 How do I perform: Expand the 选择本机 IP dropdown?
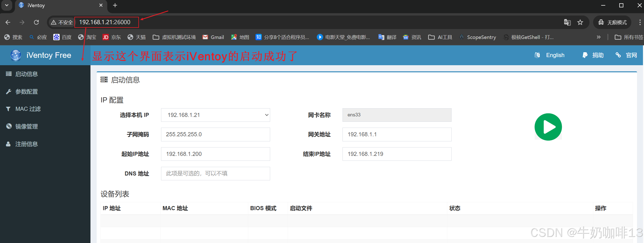point(216,115)
